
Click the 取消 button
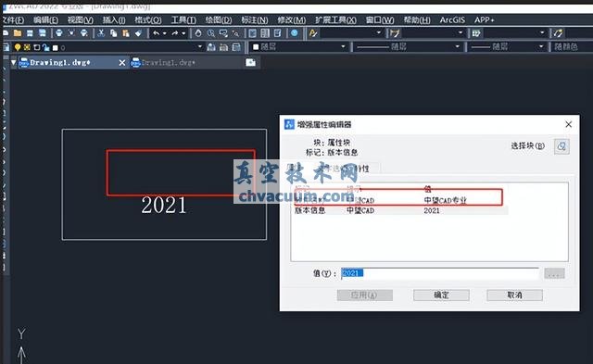point(514,295)
